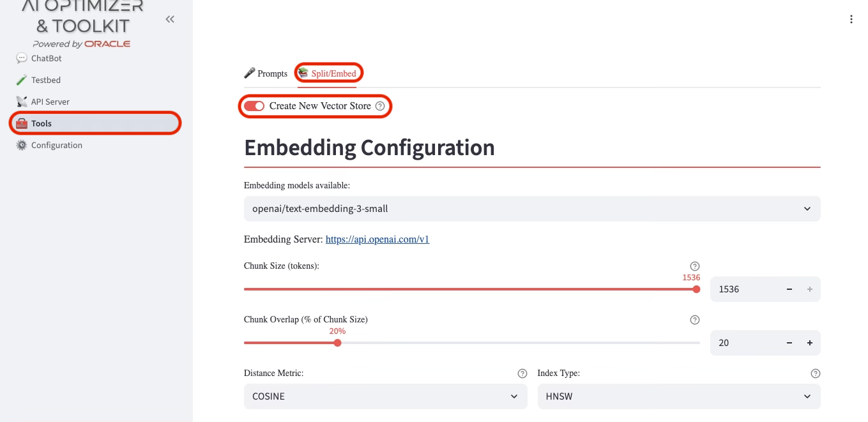Open the Distance Metric COSINE dropdown
The height and width of the screenshot is (422, 868).
[x=385, y=396]
